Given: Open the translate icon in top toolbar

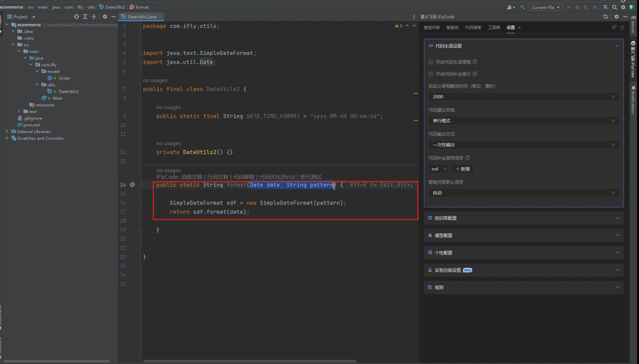Looking at the screenshot, I should 606,7.
